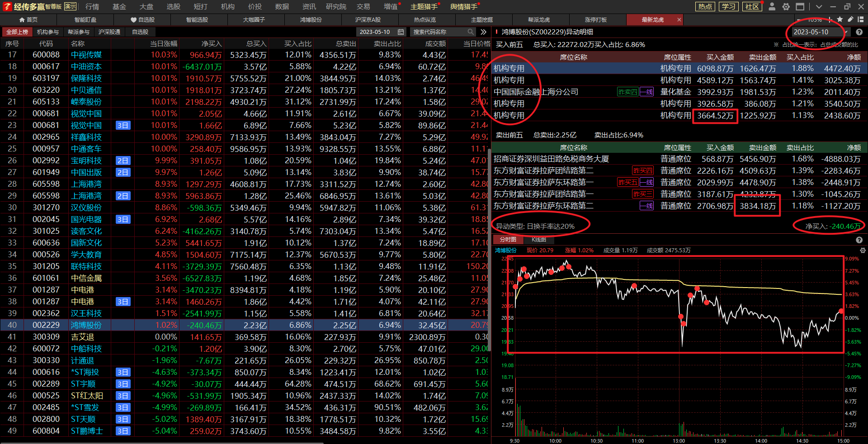Click 昨买五 tag on 东环路第一 row
This screenshot has width=868, height=444.
click(628, 182)
